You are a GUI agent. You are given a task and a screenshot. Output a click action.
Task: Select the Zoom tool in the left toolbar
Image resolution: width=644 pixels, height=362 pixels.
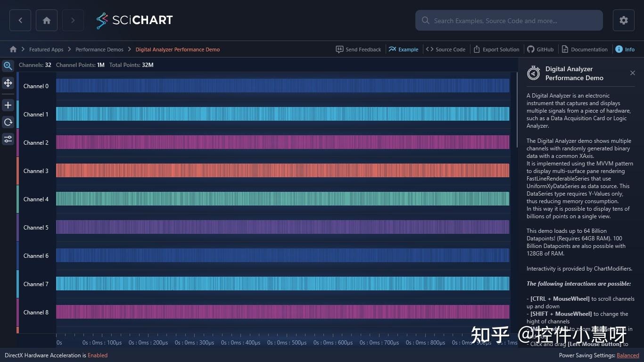(8, 66)
